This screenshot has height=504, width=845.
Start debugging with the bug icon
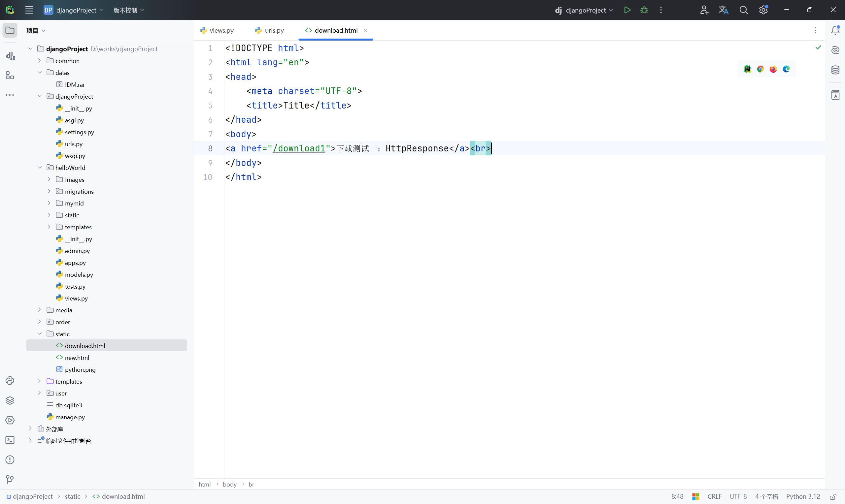click(644, 10)
